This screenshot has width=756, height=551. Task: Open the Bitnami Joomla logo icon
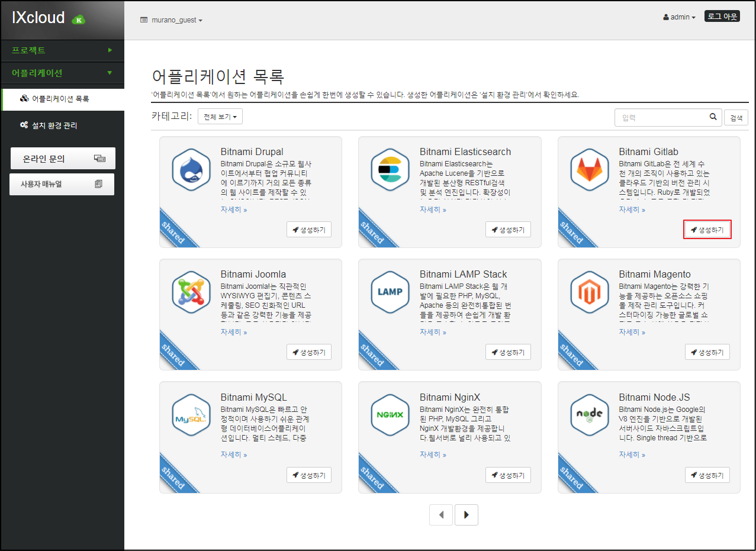pos(191,292)
